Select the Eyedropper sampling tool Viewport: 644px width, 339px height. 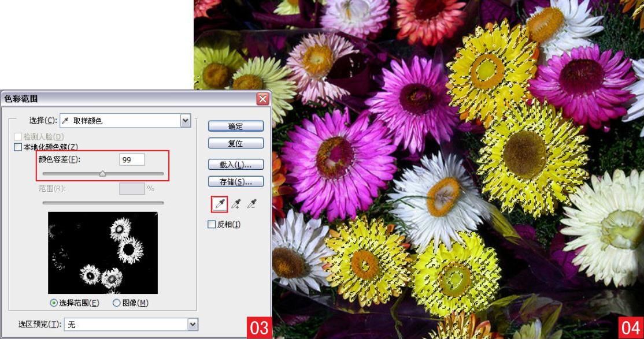click(x=220, y=204)
